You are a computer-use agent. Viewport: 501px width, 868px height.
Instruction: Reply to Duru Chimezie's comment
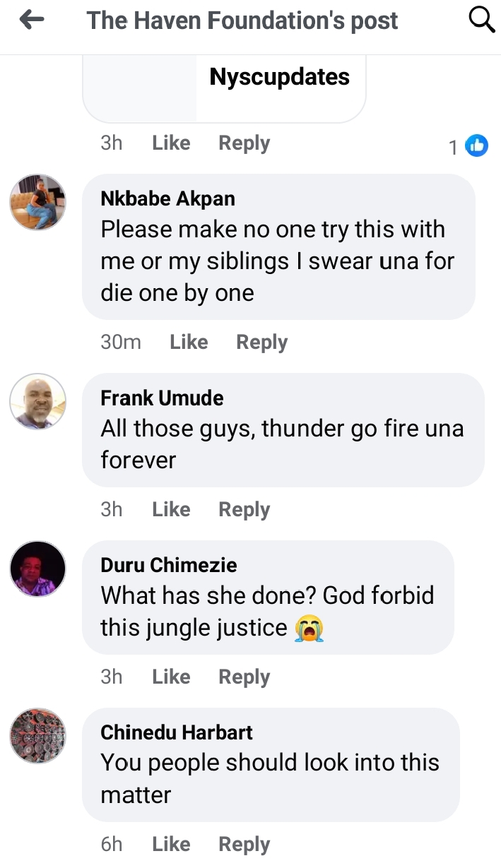coord(244,677)
